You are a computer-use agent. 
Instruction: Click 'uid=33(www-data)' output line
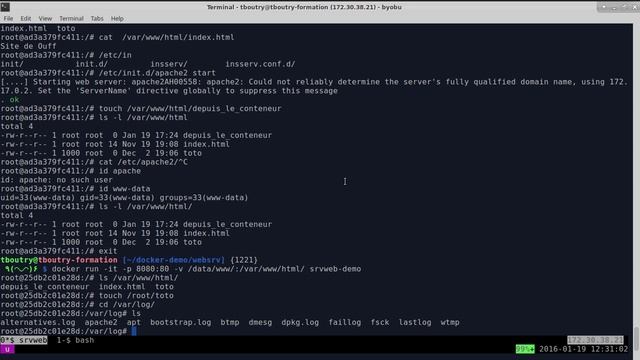[124, 198]
